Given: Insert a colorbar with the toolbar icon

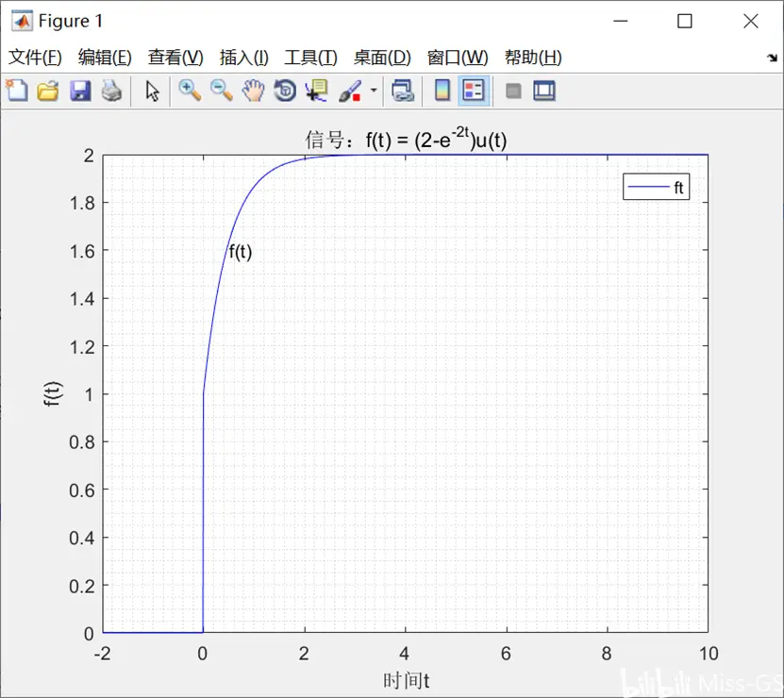Looking at the screenshot, I should pyautogui.click(x=442, y=91).
